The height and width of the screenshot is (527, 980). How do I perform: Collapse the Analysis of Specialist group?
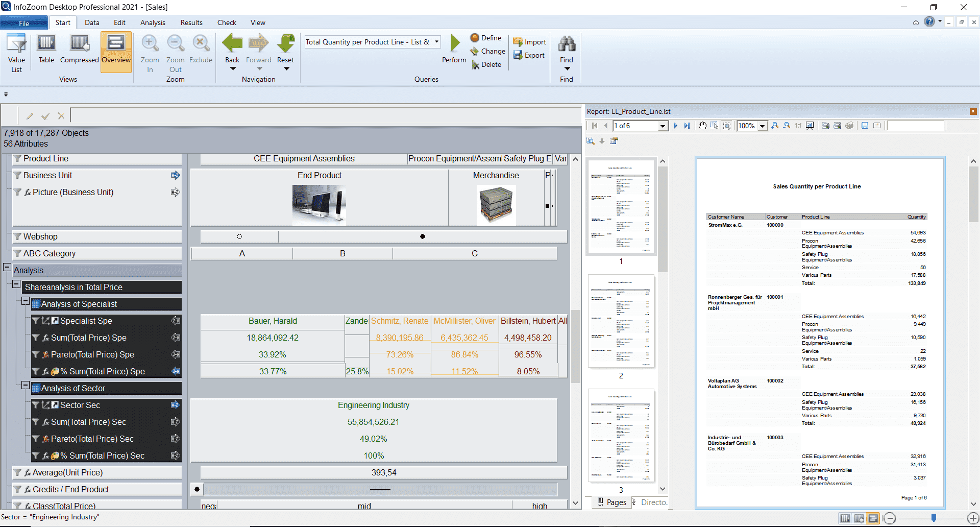[x=26, y=301]
